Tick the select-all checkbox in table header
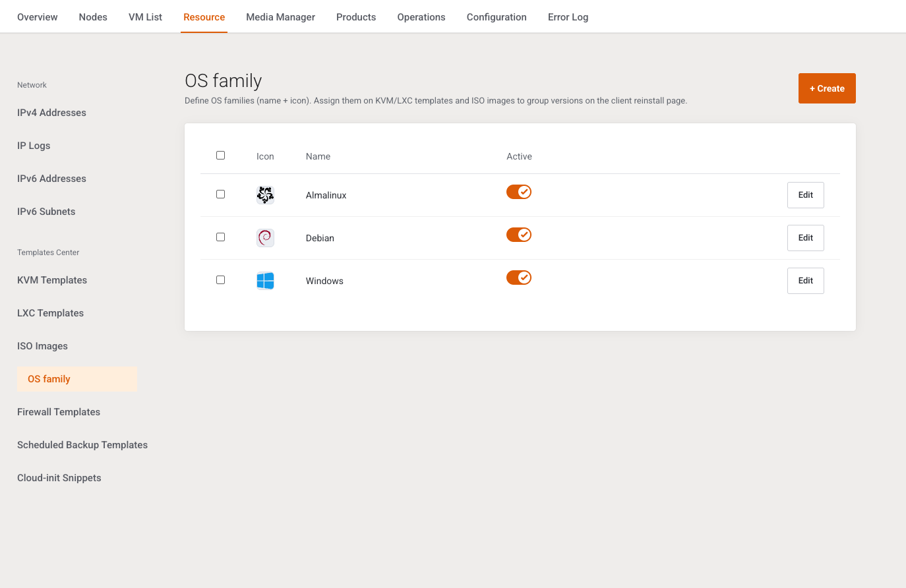This screenshot has width=906, height=588. (x=221, y=156)
